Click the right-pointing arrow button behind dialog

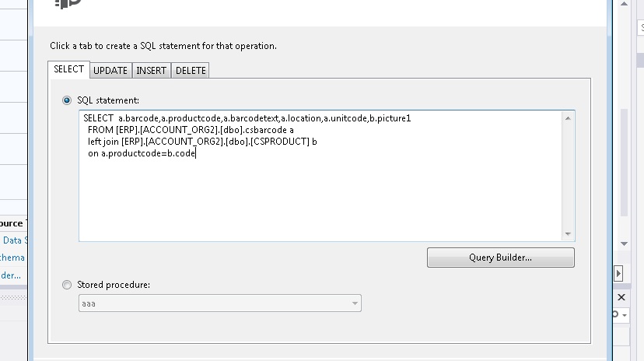[x=619, y=273]
